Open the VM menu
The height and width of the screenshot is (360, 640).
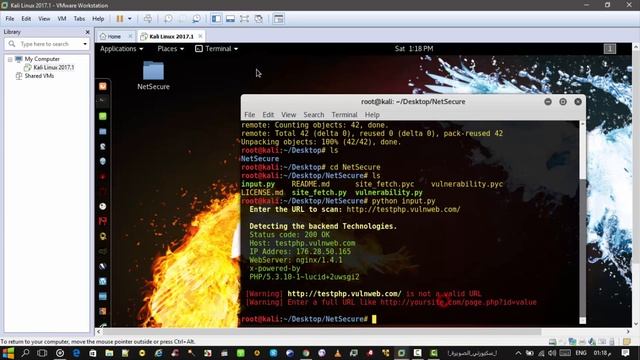pyautogui.click(x=62, y=19)
